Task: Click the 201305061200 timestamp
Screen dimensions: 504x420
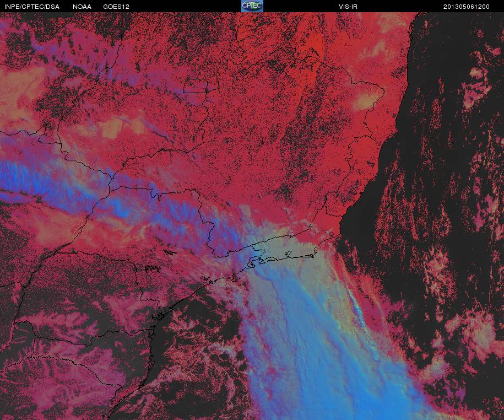Action: pyautogui.click(x=467, y=7)
